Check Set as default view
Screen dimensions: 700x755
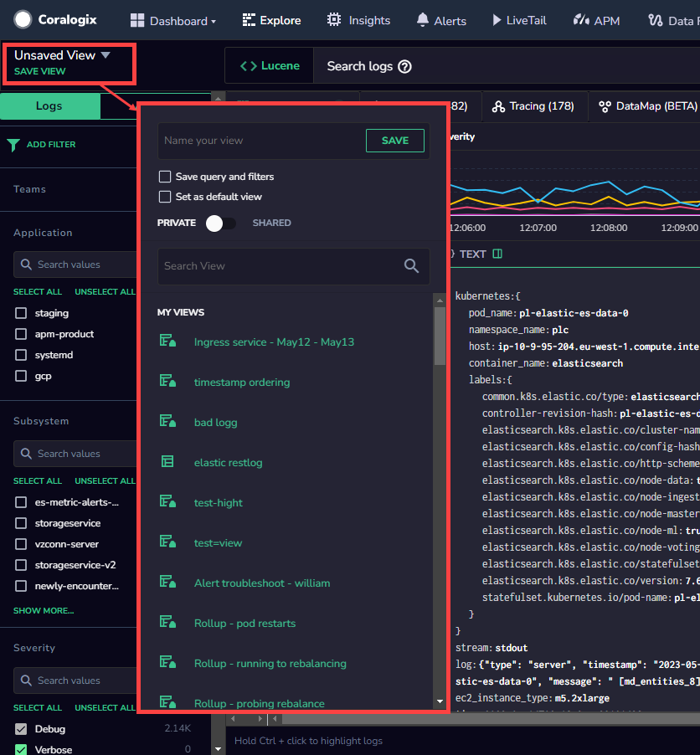coord(165,197)
